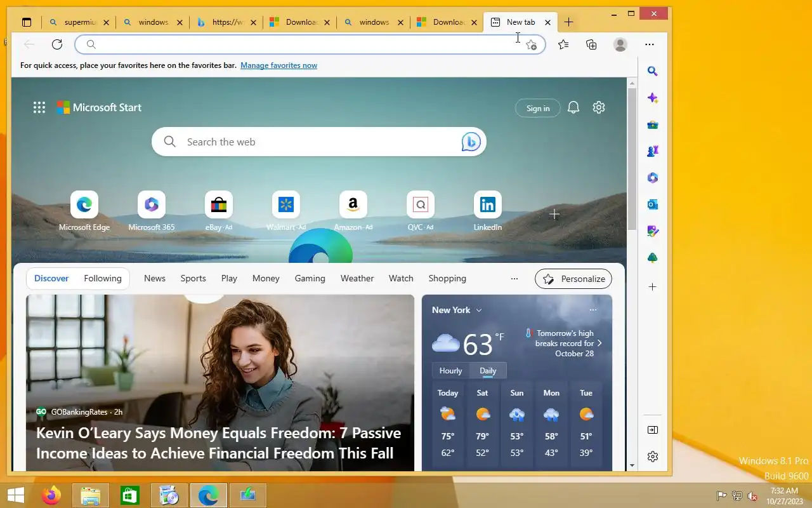The width and height of the screenshot is (812, 508).
Task: Open the News category
Action: click(155, 278)
